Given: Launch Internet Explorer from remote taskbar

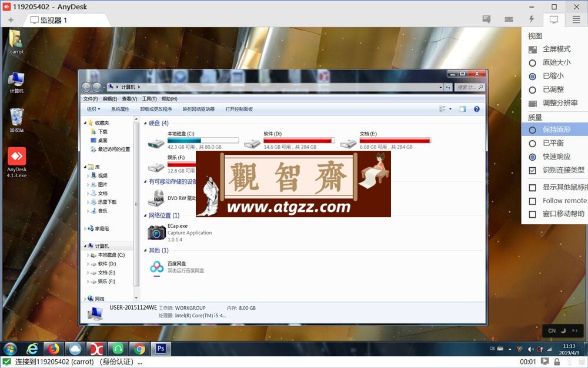Looking at the screenshot, I should tap(32, 349).
